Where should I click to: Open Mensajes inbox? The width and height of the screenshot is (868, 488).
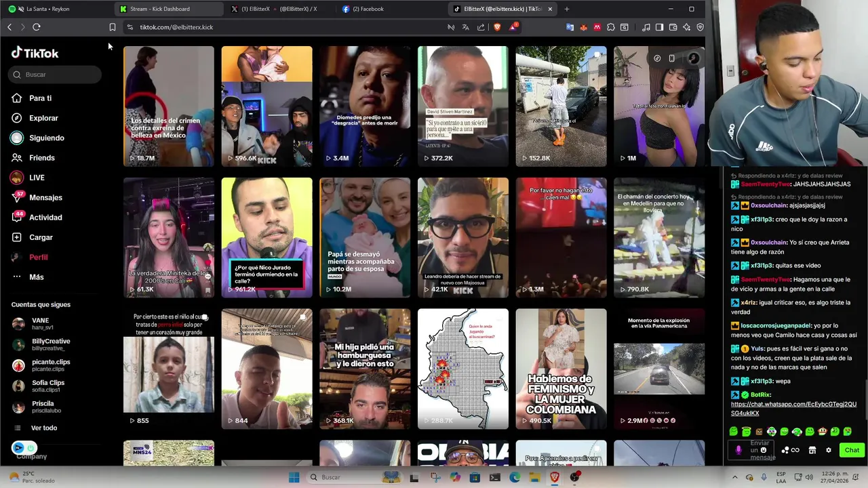click(37, 197)
